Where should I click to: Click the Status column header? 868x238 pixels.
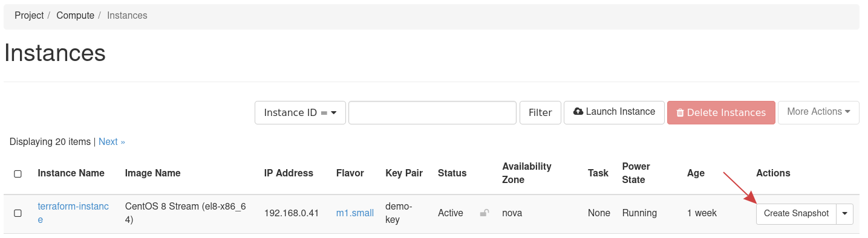point(452,173)
